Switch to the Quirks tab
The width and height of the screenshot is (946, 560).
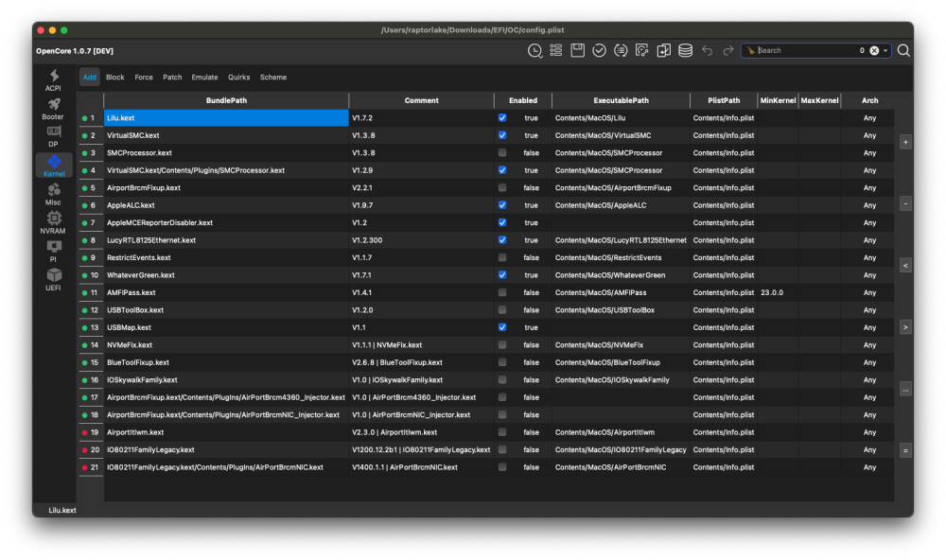click(x=239, y=78)
